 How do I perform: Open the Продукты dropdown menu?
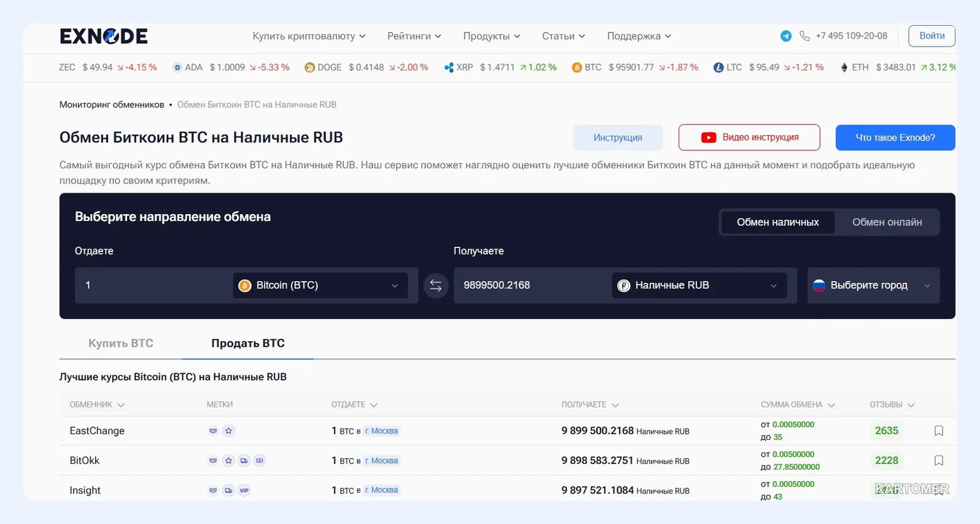coord(491,36)
